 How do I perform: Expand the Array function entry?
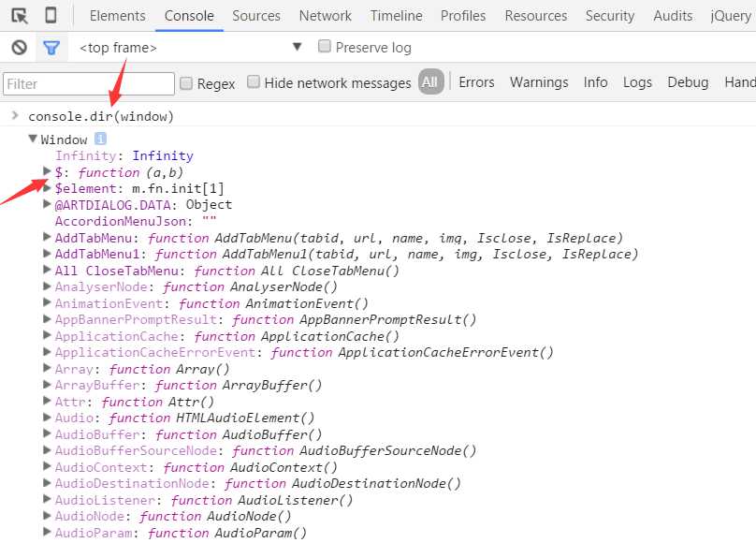pos(47,368)
